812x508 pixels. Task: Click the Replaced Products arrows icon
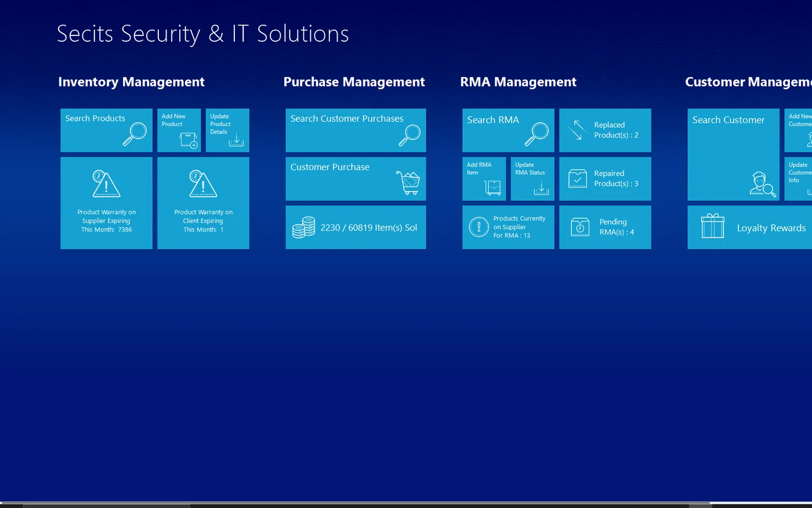point(578,130)
